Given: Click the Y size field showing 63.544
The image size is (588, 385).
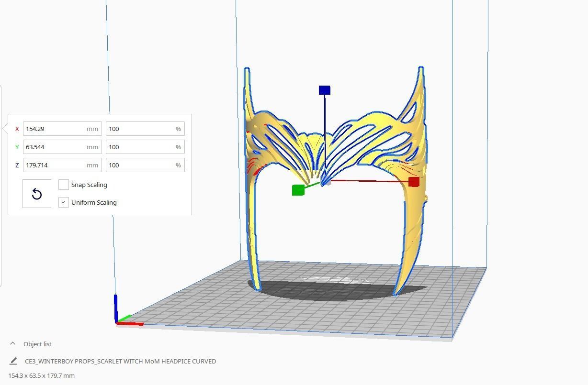Looking at the screenshot, I should click(62, 147).
